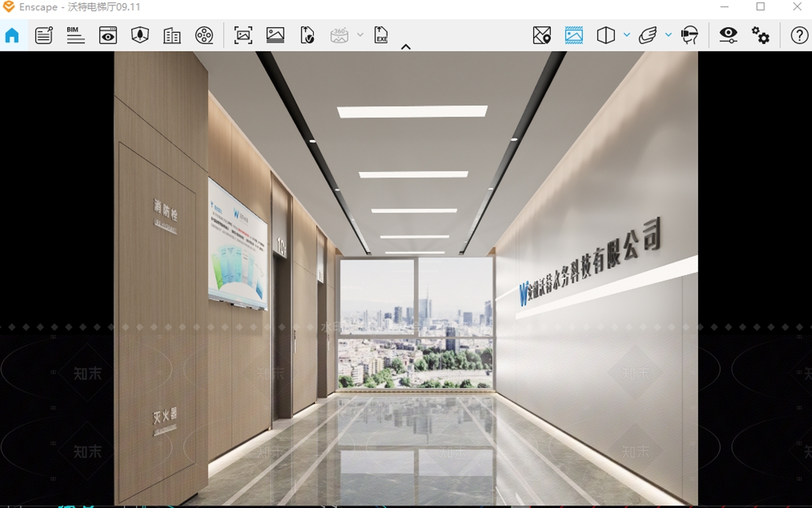Open the View Management eye-window icon
This screenshot has width=812, height=508.
click(x=108, y=36)
